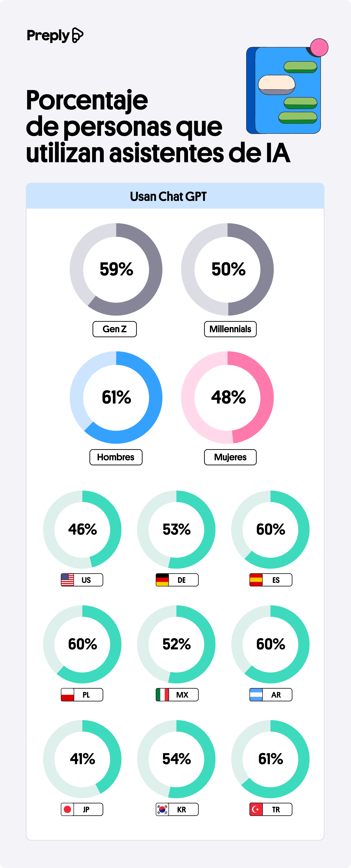
Task: Click the Japanese flag icon
Action: pyautogui.click(x=67, y=809)
